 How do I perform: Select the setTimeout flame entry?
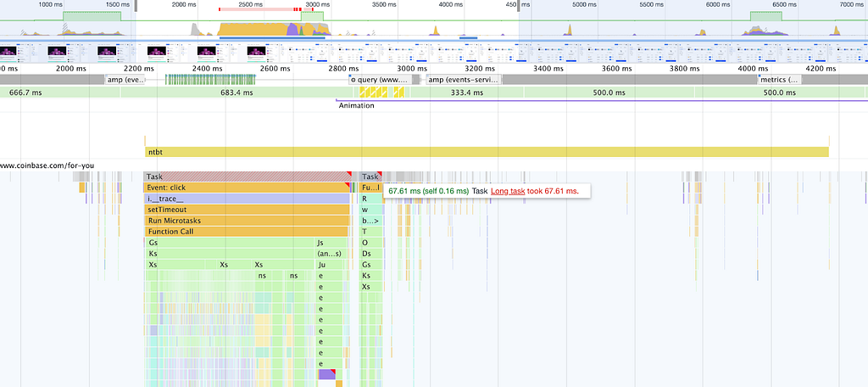coord(247,210)
